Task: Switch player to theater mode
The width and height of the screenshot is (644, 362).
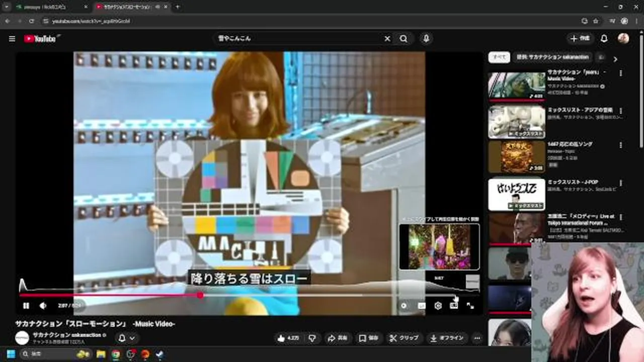Action: click(x=454, y=305)
